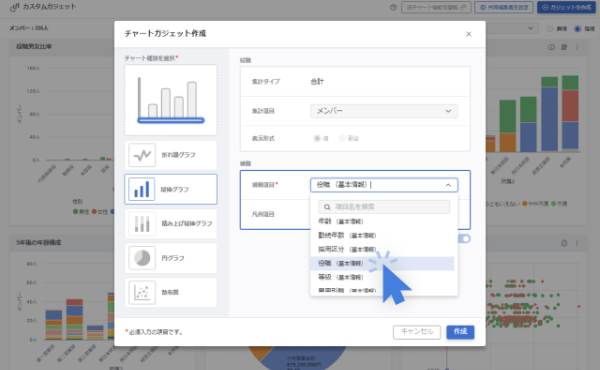
Task: Click the magnifier icon in item search
Action: point(327,207)
